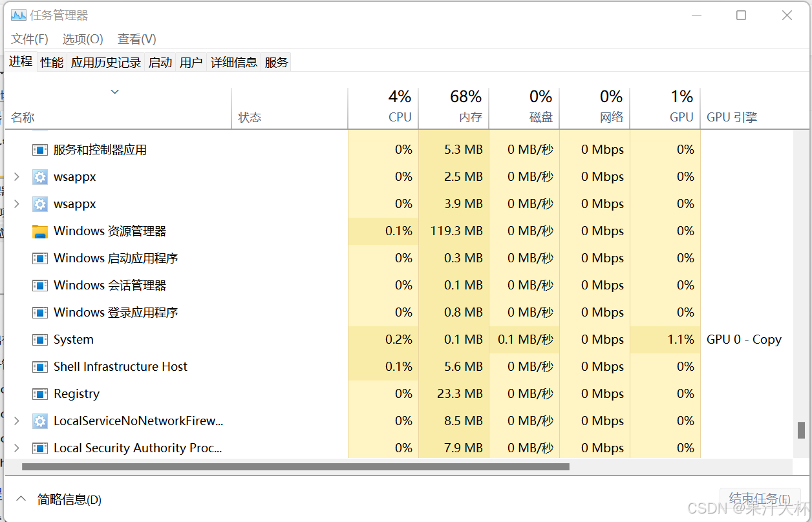This screenshot has height=522, width=812.
Task: Select the Windows 资源管理器 process row
Action: coord(398,231)
